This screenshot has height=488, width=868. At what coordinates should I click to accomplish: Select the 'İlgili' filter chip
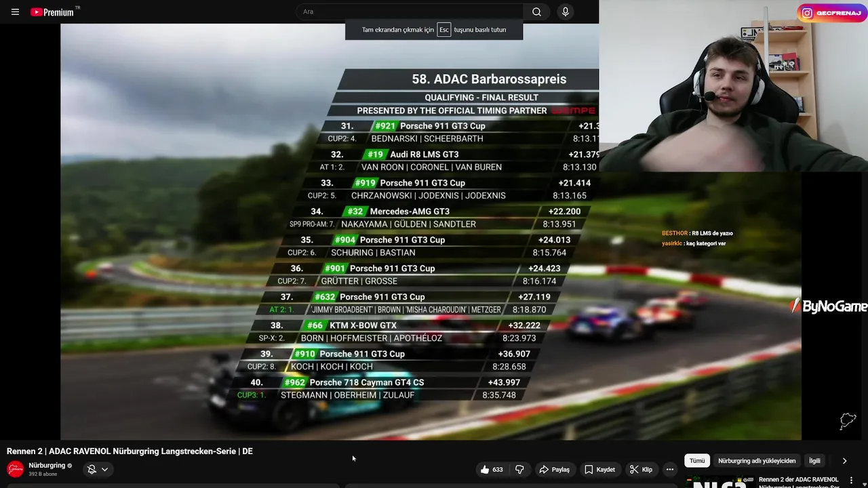pyautogui.click(x=814, y=461)
